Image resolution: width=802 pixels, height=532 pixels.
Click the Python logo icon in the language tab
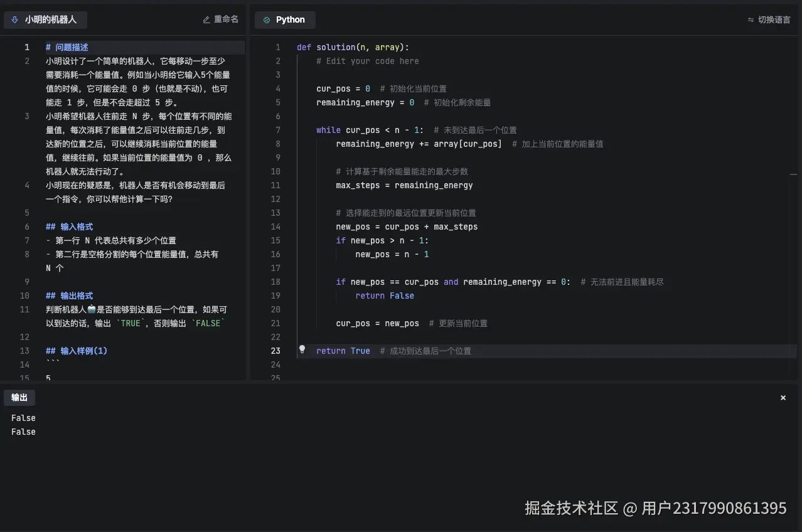pos(267,19)
